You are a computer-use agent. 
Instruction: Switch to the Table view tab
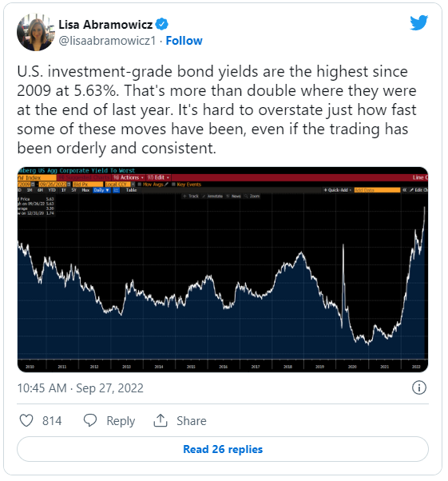[x=131, y=190]
